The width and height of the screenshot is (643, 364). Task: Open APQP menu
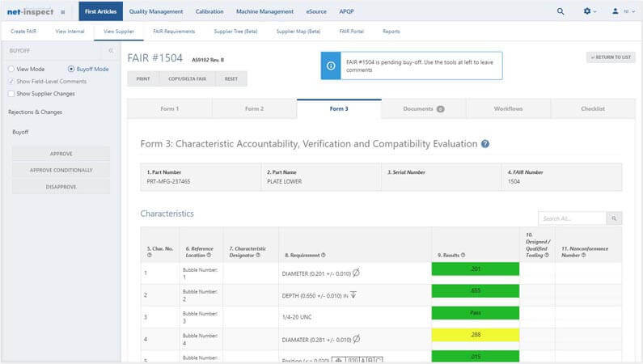(x=346, y=11)
